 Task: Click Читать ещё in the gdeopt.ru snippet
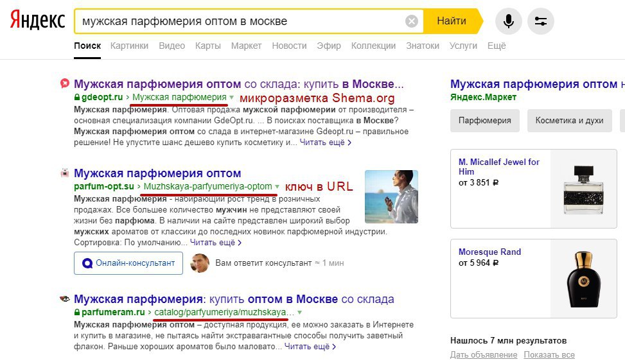coord(325,142)
